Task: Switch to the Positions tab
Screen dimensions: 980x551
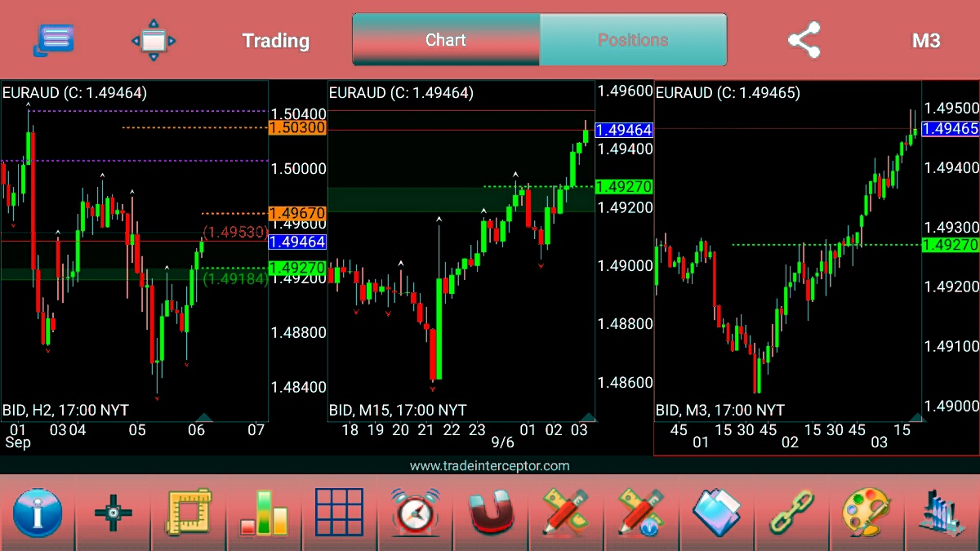Action: (x=633, y=40)
